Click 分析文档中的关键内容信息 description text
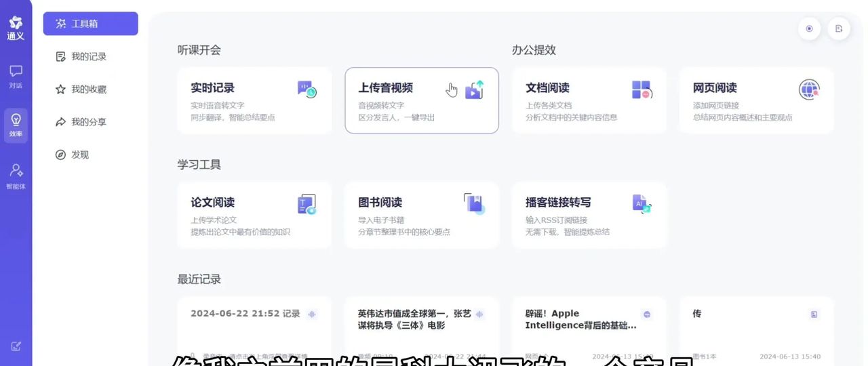Screen dimensions: 868x366 pos(572,117)
